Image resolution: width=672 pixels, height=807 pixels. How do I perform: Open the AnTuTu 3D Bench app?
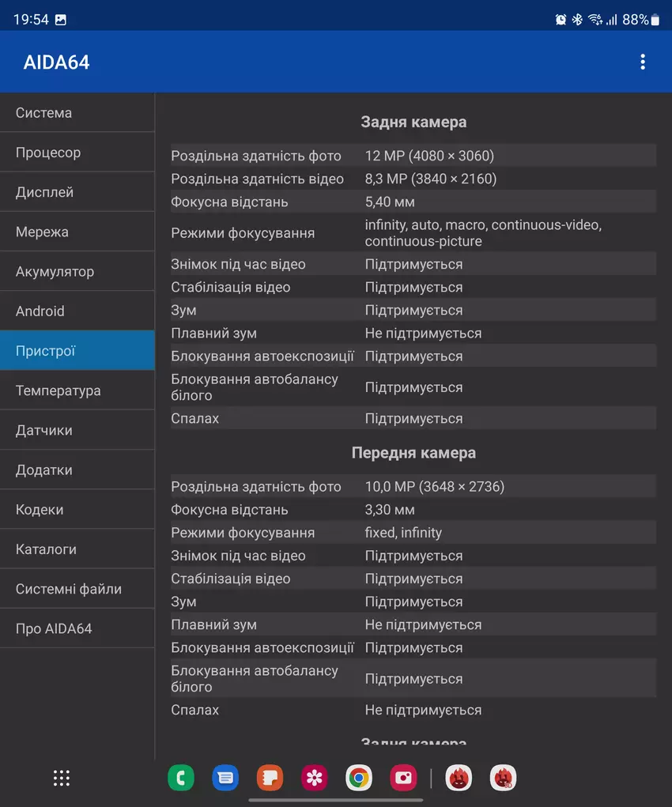pyautogui.click(x=504, y=779)
